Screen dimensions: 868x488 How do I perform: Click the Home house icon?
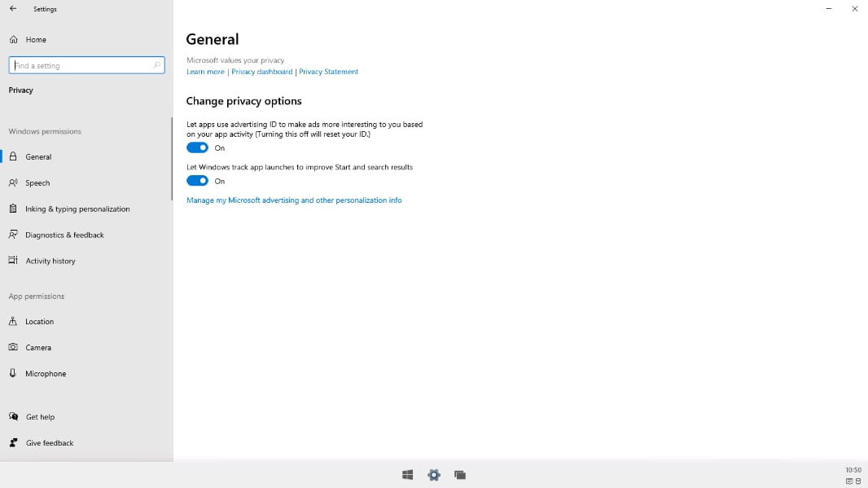tap(13, 39)
